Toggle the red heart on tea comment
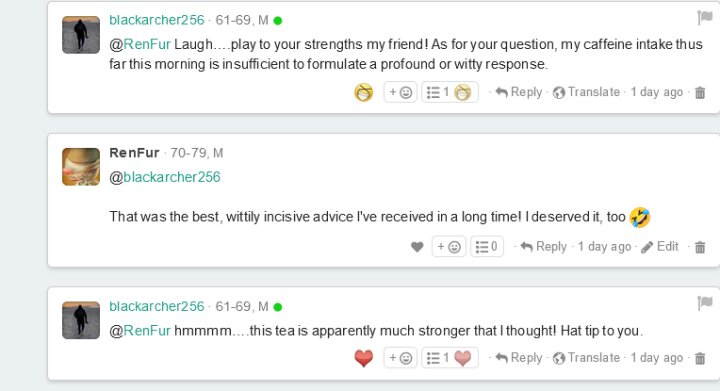The image size is (720, 391). pos(364,358)
